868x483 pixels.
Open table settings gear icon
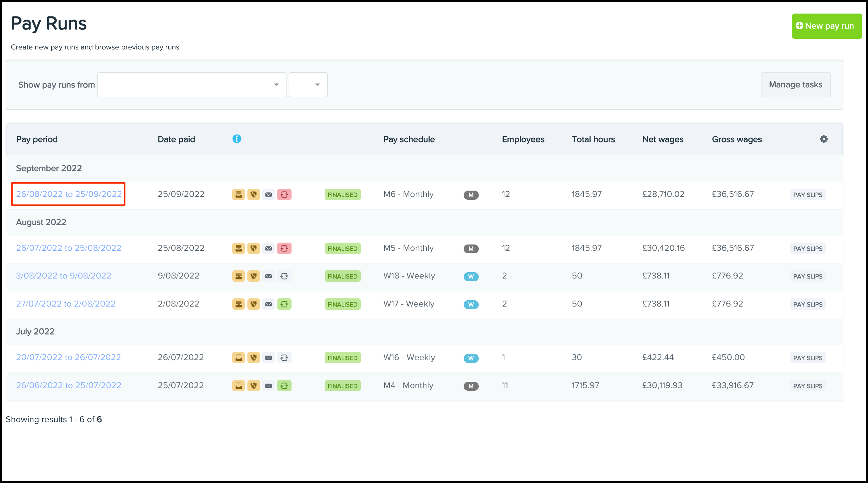824,139
